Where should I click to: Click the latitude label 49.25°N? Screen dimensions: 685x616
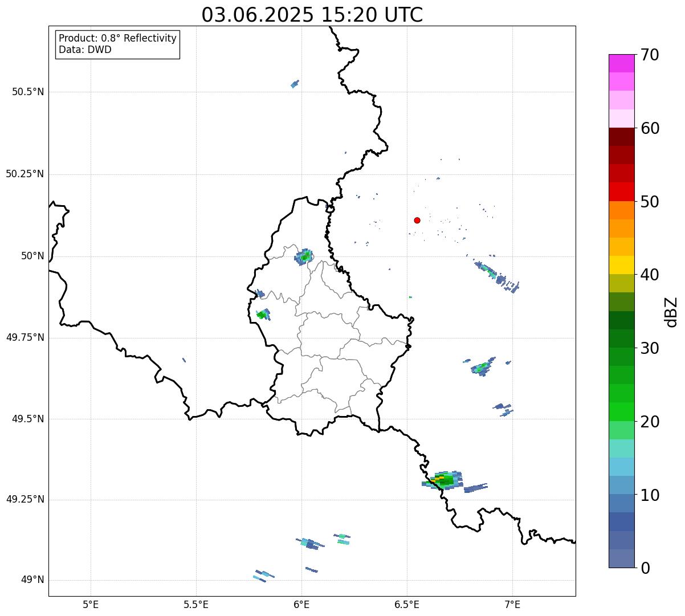click(x=25, y=499)
